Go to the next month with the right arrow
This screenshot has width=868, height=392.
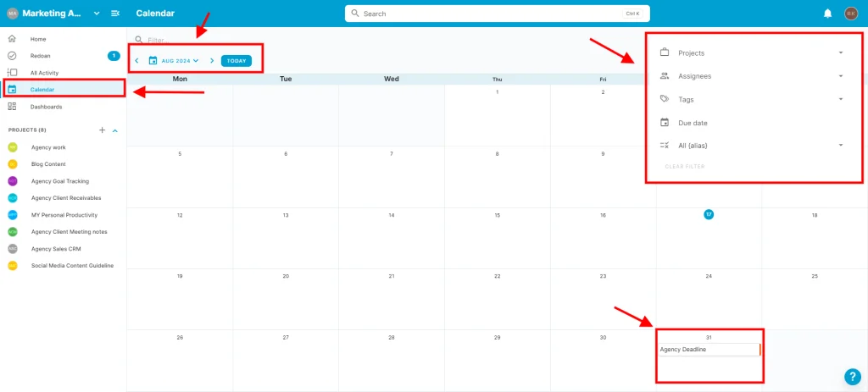(x=212, y=61)
